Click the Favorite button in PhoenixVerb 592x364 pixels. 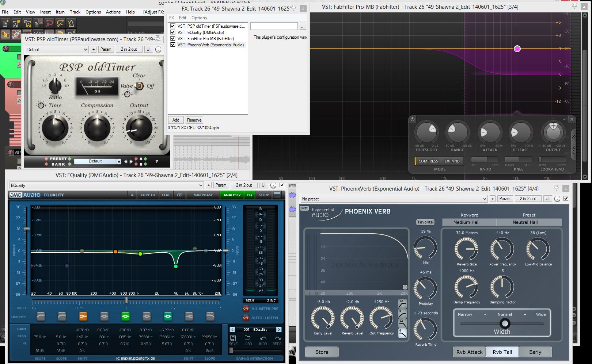[x=425, y=222]
